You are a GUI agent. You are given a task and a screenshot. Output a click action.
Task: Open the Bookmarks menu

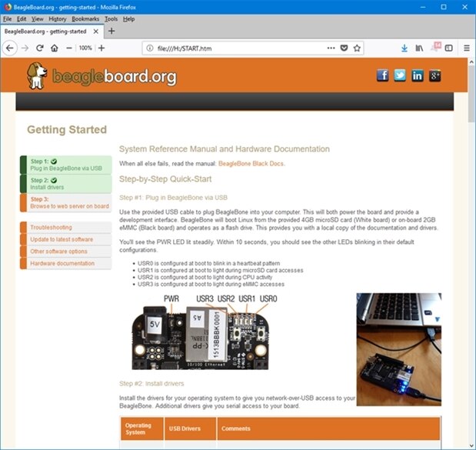click(85, 18)
